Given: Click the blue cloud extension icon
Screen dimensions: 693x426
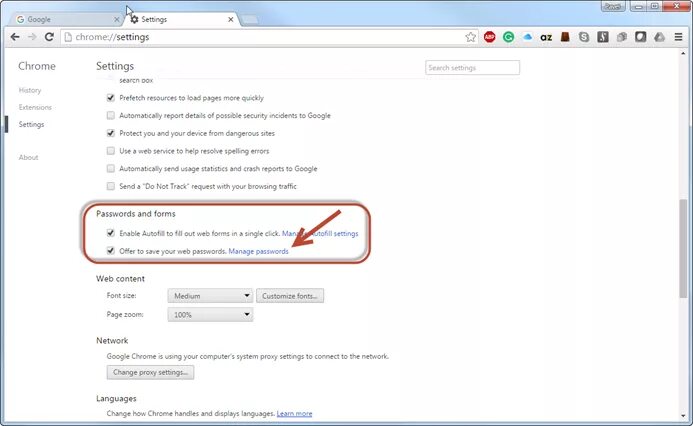Looking at the screenshot, I should 527,37.
